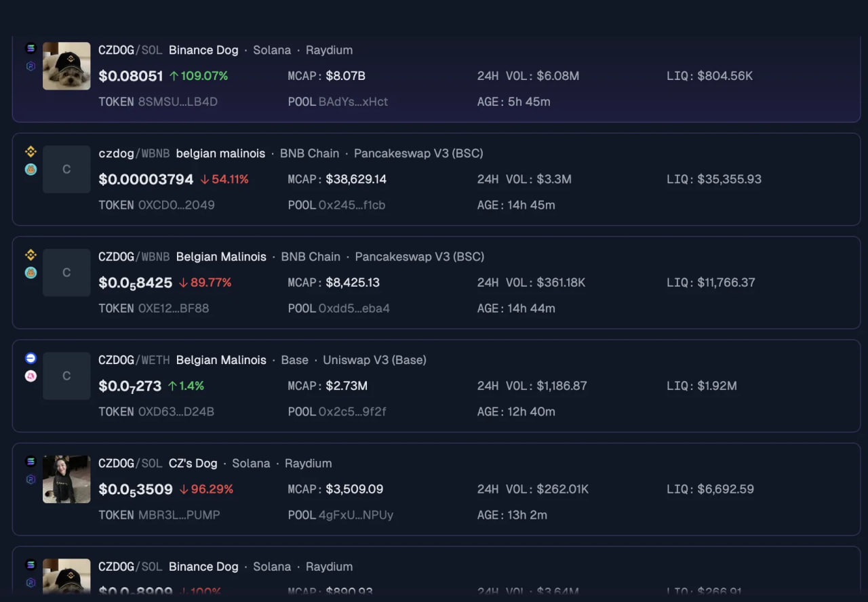Screen dimensions: 868x602
Task: Click the Uniswap V3 (Base) exchange label
Action: [x=374, y=360]
